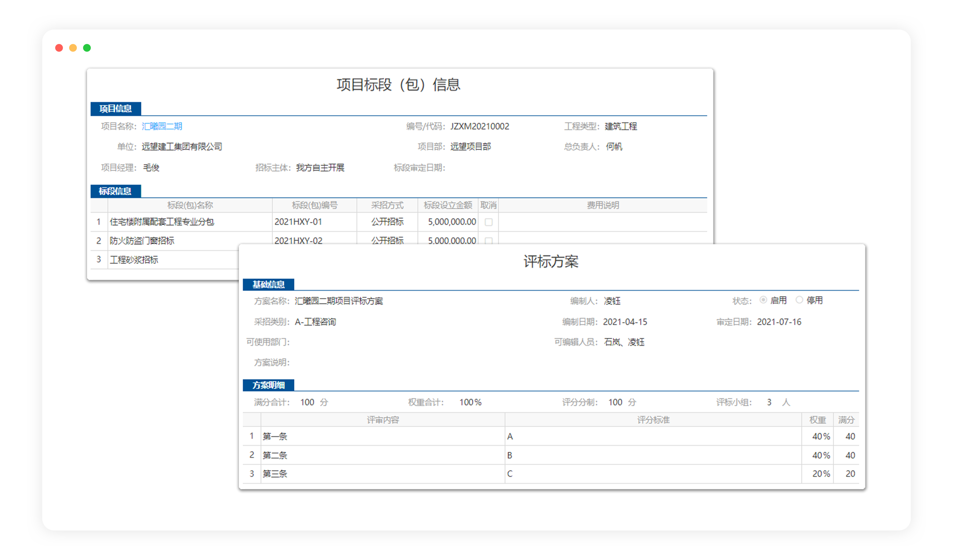Click the 基础信息 section tab
953x560 pixels.
[268, 285]
